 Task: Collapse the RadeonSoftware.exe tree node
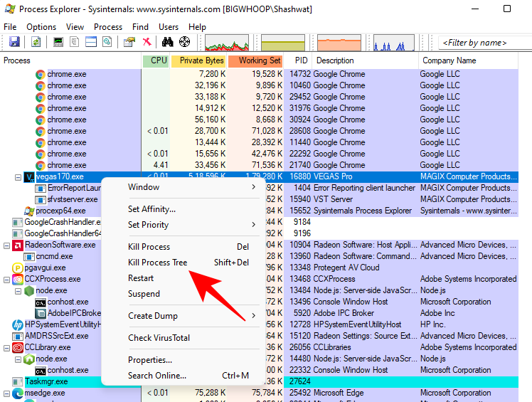pyautogui.click(x=6, y=245)
